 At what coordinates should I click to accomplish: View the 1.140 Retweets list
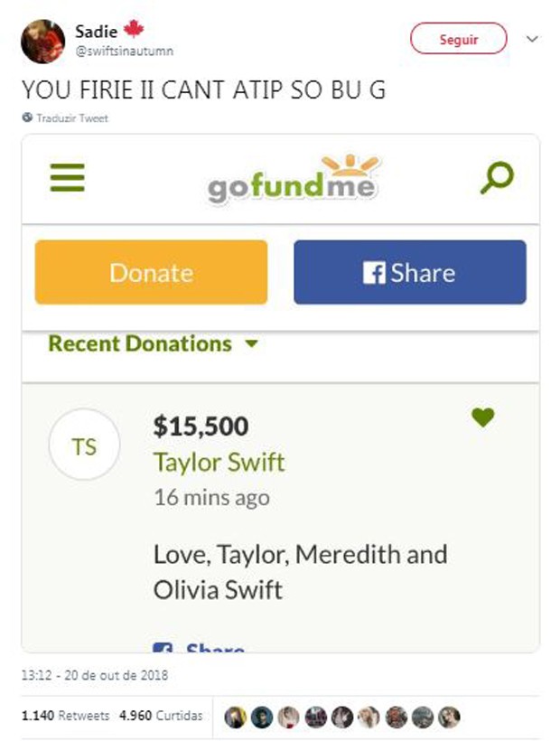(65, 716)
